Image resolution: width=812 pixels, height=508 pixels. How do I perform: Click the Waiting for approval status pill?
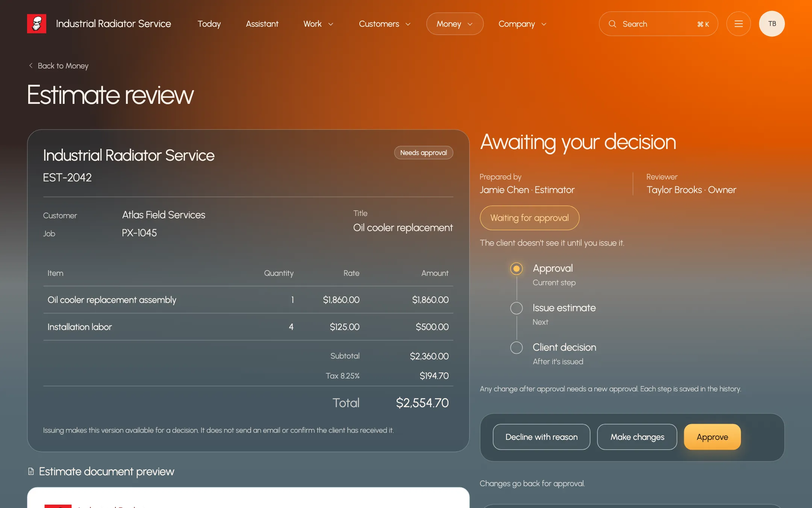click(529, 218)
